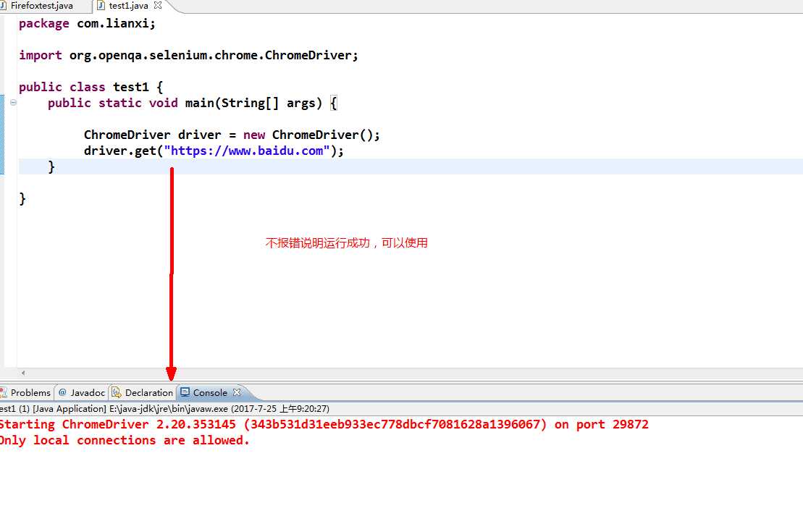Collapse the main method fold marker
803x532 pixels.
13,102
